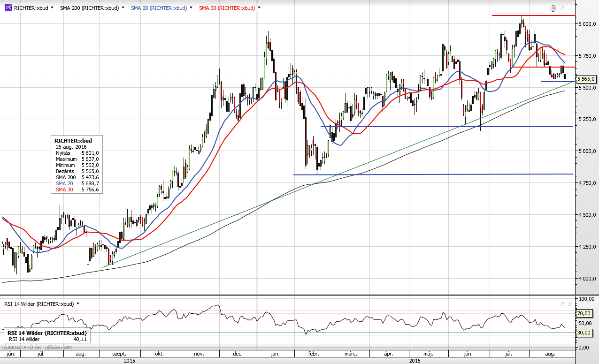The image size is (599, 364).
Task: Click the purple CFD instrument icon
Action: point(8,8)
